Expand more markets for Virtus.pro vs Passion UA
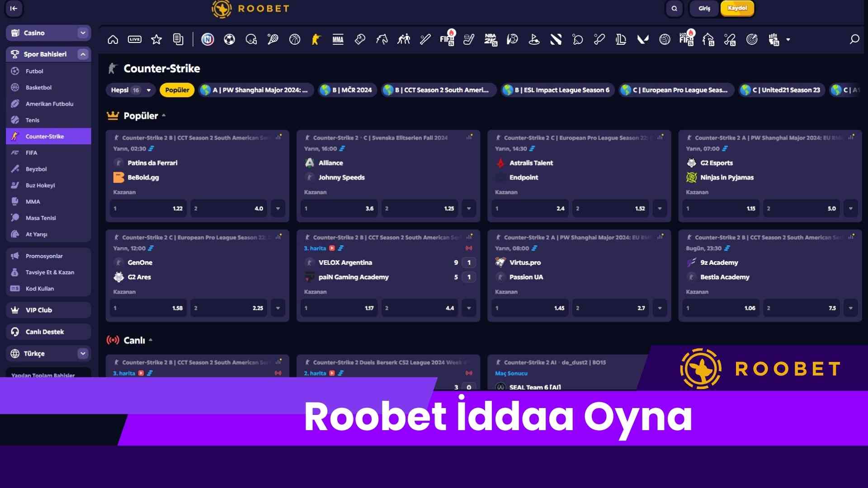 click(x=660, y=308)
